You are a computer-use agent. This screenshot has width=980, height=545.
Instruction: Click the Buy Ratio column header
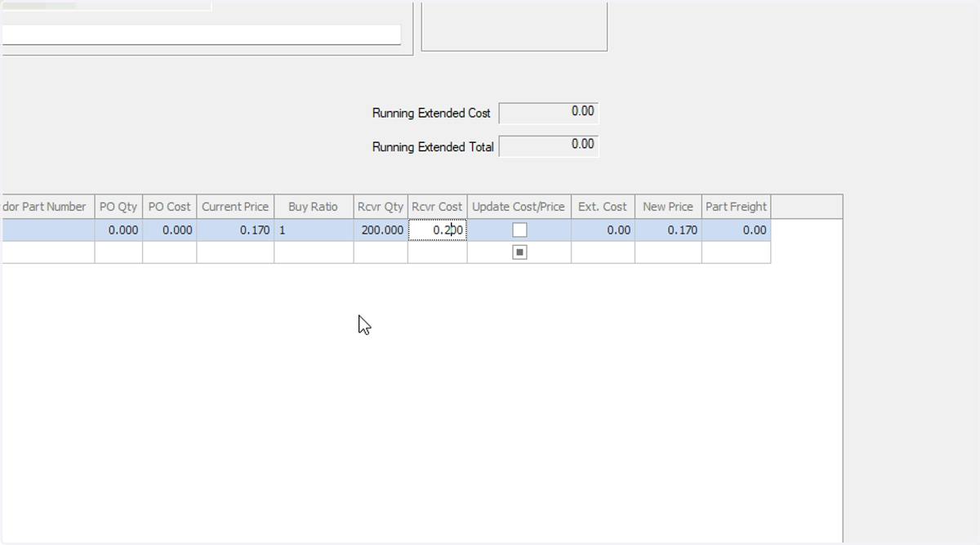coord(314,207)
